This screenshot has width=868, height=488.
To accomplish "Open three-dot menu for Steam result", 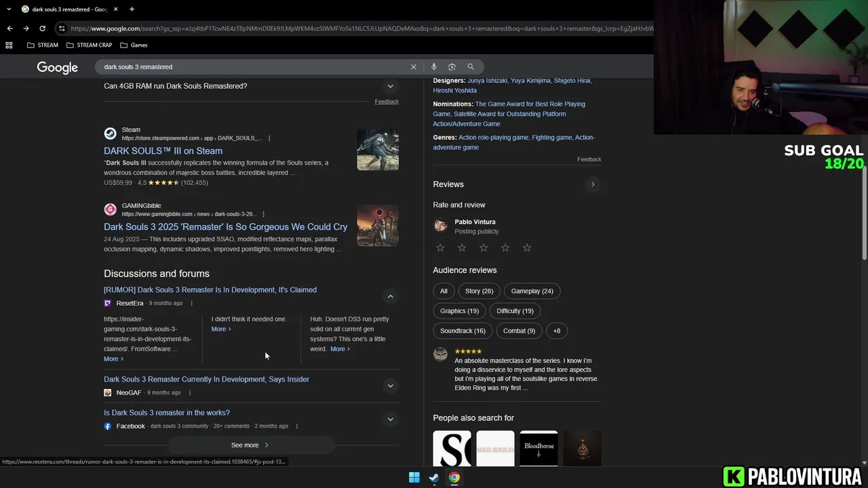I will [x=269, y=138].
